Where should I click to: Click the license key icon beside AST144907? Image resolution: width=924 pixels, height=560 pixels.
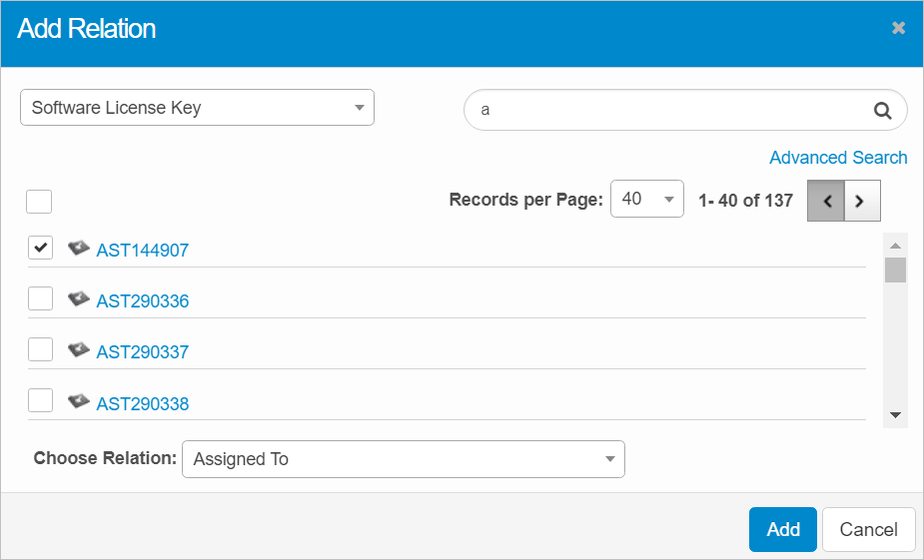[x=79, y=249]
